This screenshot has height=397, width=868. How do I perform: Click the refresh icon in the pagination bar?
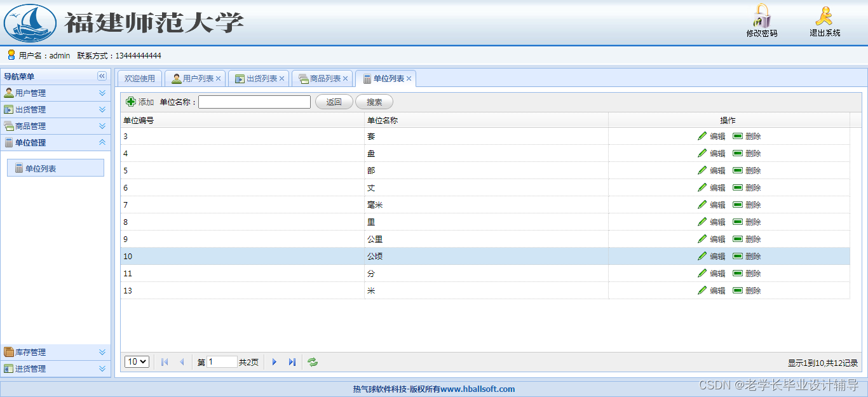312,361
